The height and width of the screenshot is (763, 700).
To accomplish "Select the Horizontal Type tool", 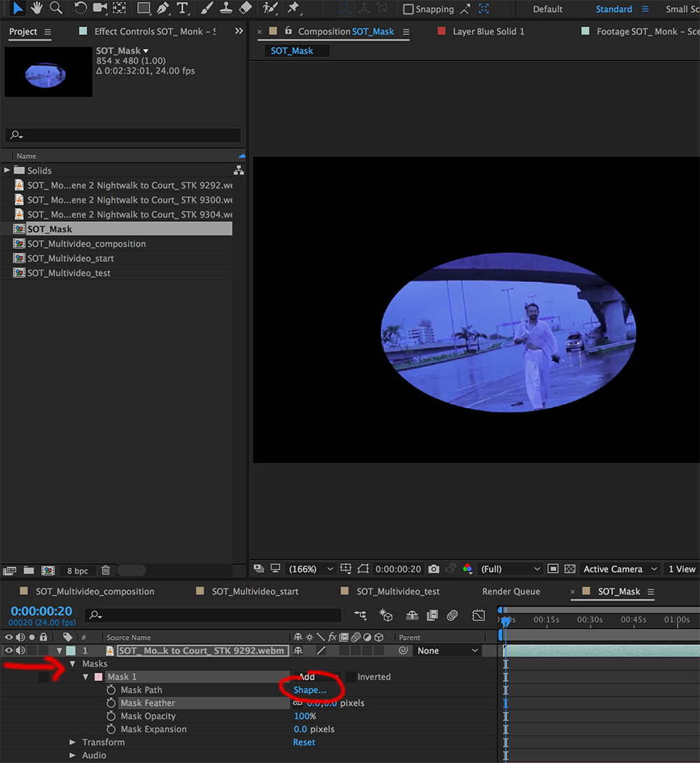I will point(183,8).
